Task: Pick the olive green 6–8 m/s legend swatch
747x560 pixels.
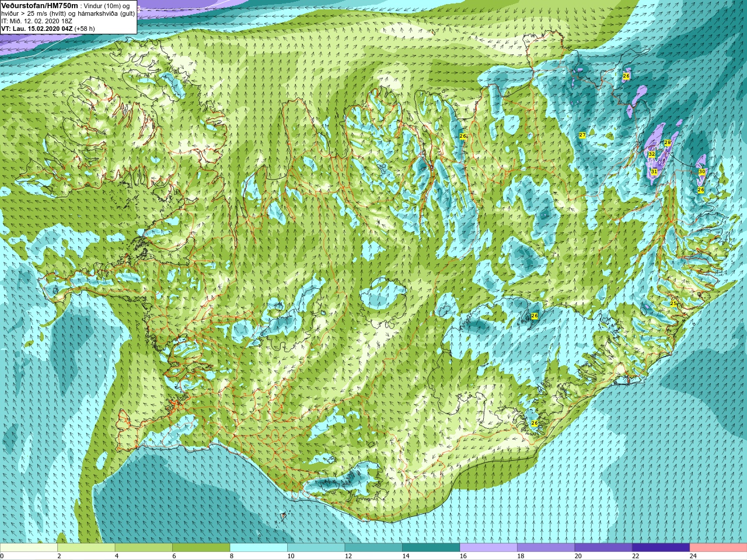Action: coord(201,548)
